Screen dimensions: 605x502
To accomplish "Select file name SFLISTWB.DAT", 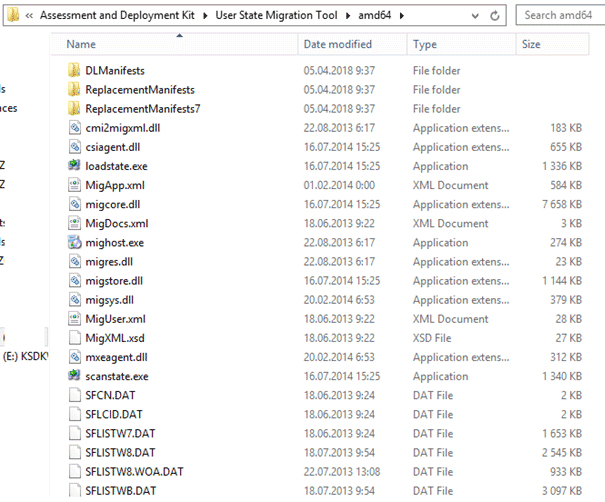I will point(120,491).
